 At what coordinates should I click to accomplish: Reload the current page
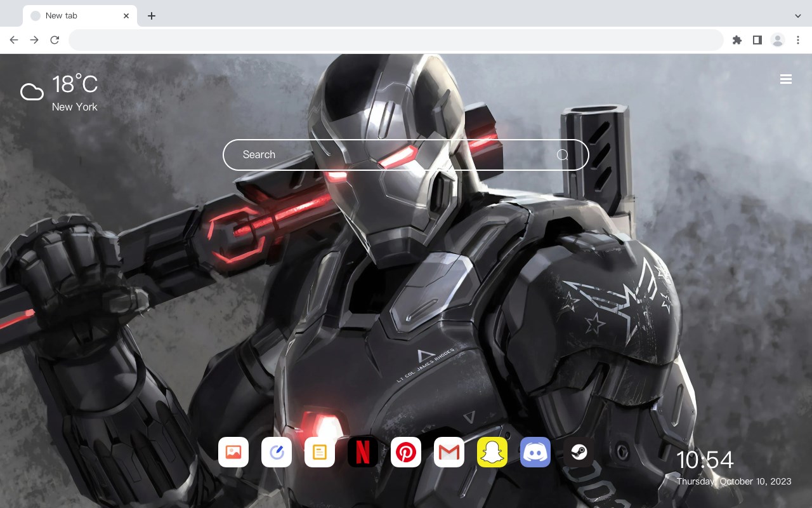click(x=55, y=40)
